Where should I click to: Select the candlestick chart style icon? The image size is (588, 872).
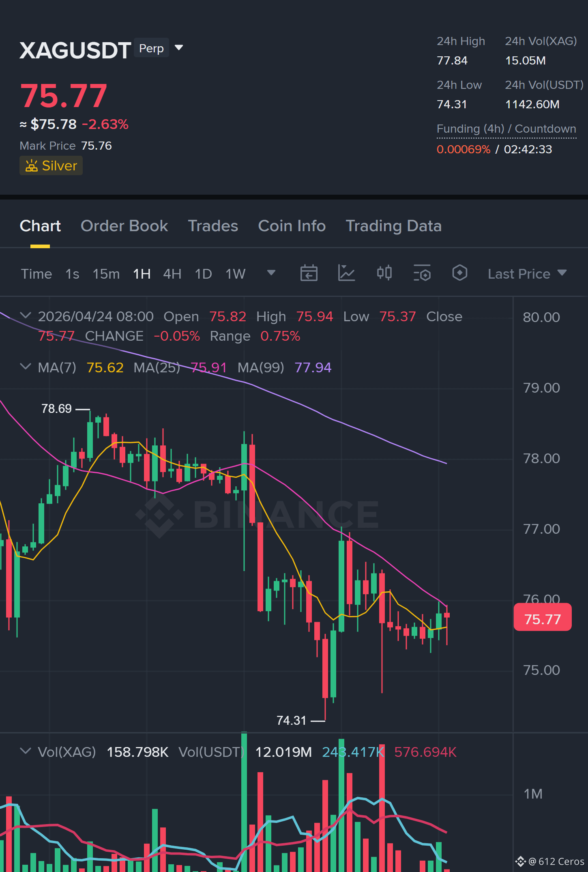[384, 273]
